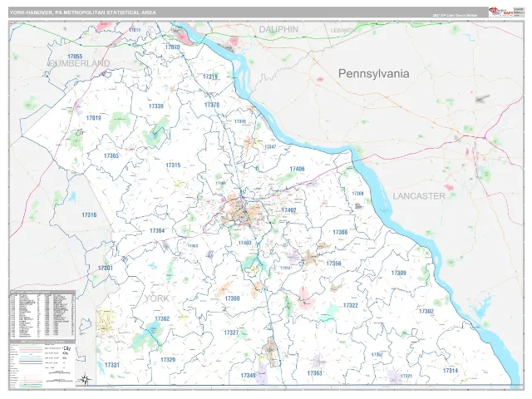This screenshot has width=532, height=399.
Task: Select ZIP code 17329 label
Action: pos(168,360)
